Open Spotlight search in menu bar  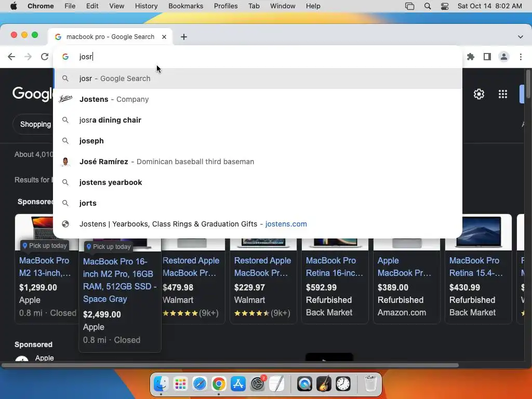[x=428, y=6]
